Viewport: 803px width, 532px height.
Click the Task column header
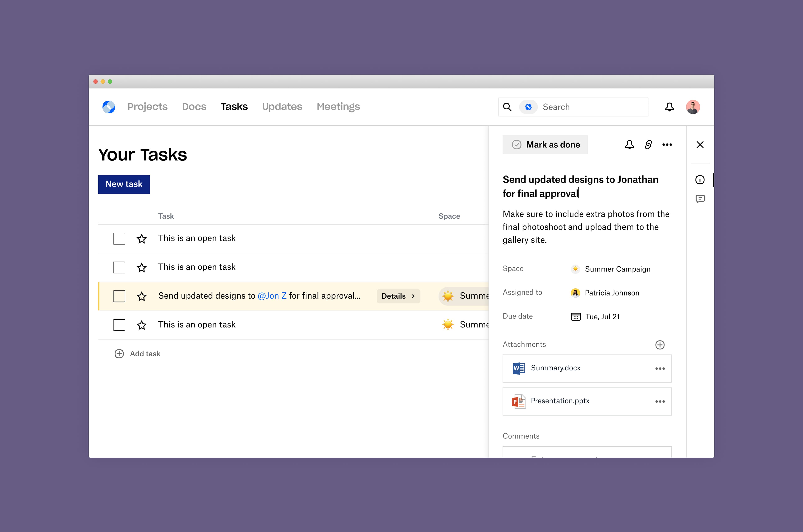click(x=166, y=216)
